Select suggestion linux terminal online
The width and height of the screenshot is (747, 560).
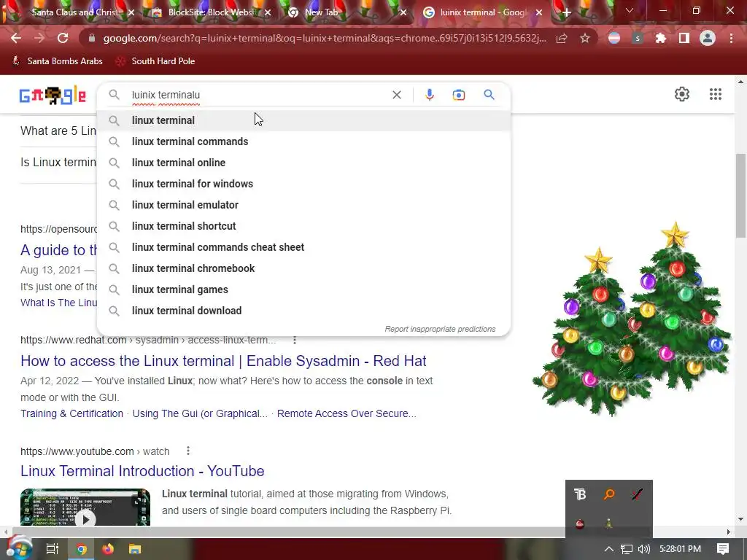[x=303, y=163]
